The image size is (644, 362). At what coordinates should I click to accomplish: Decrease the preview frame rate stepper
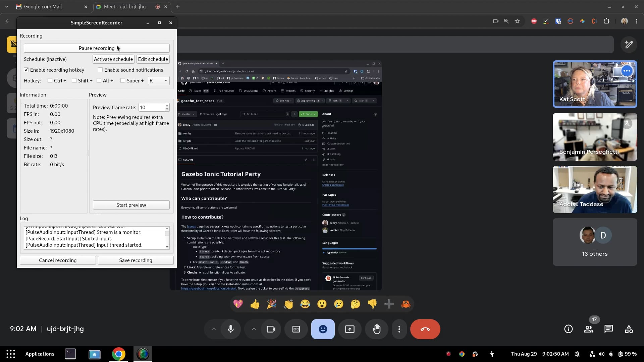(x=167, y=110)
